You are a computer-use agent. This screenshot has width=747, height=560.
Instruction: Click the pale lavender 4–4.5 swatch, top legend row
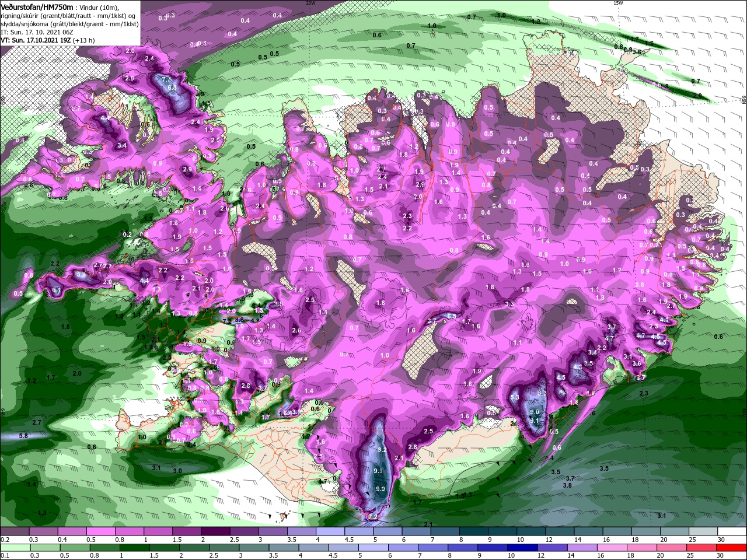(x=329, y=531)
